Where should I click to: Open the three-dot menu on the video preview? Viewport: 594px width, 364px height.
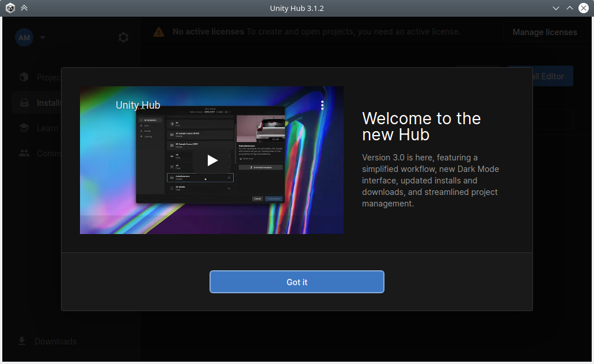click(322, 105)
